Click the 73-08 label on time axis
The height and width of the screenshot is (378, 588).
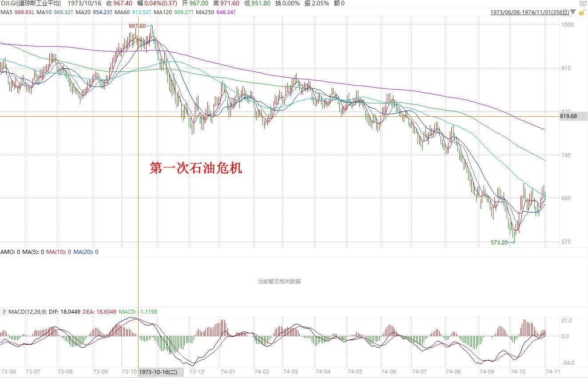[65, 372]
